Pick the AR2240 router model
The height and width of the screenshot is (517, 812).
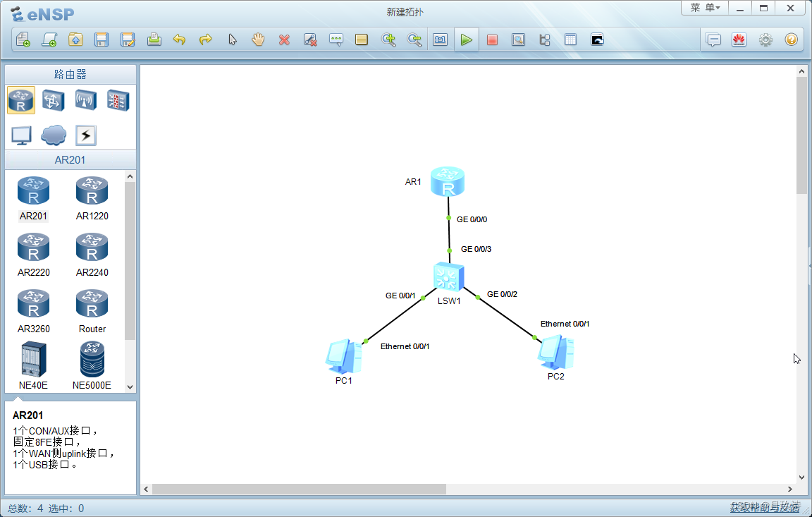coord(92,255)
